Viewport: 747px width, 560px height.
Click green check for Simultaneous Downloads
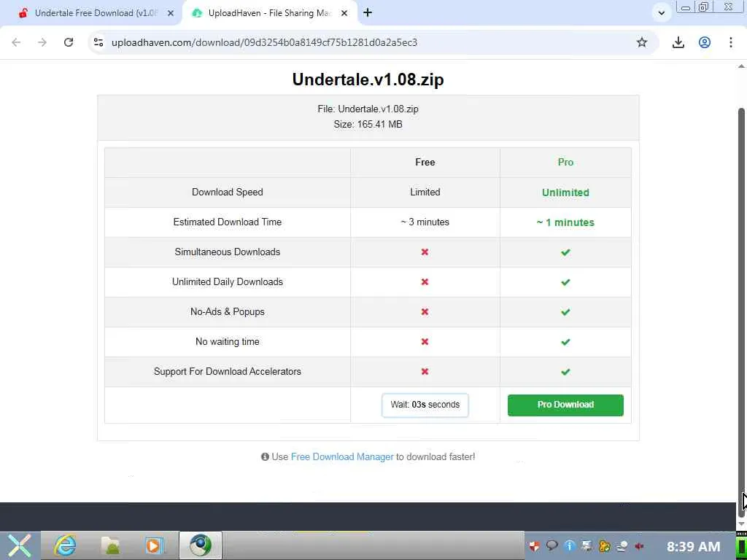(565, 252)
